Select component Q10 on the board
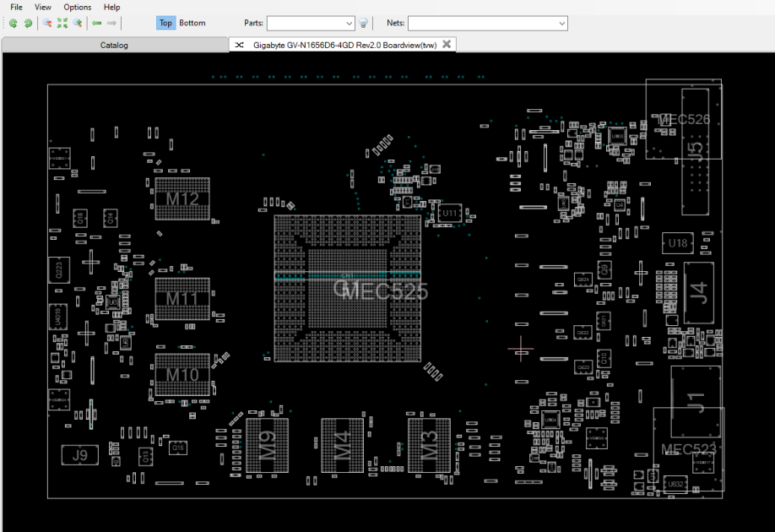775x532 pixels. tap(604, 358)
